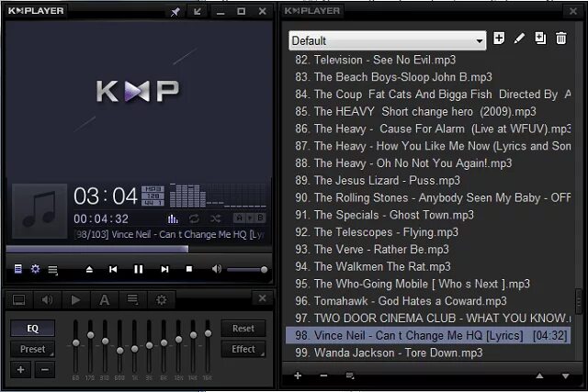The image size is (588, 392).
Task: Switch player to compact mode arrow icon
Action: point(198,12)
